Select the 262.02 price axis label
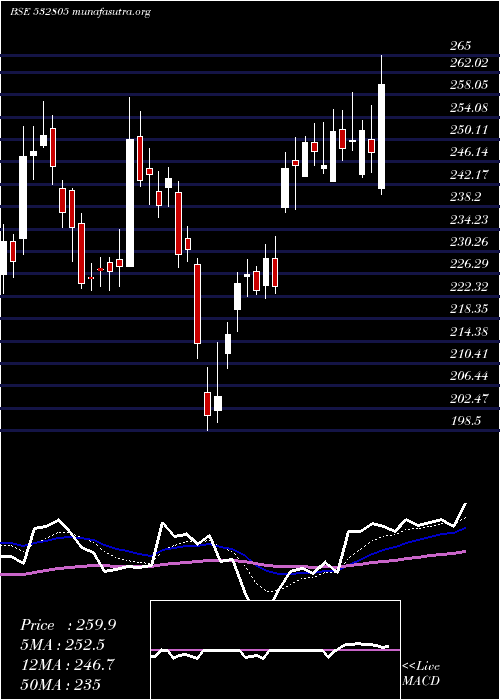 [x=469, y=63]
